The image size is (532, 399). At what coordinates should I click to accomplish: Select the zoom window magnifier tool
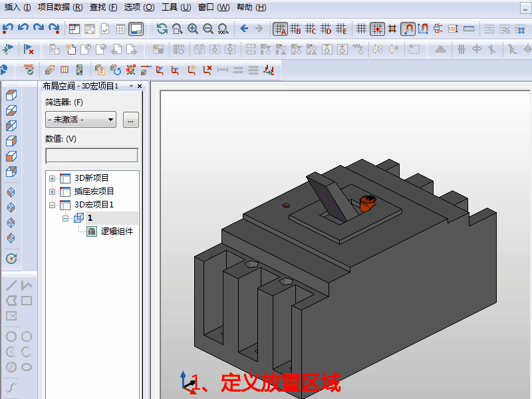point(177,29)
